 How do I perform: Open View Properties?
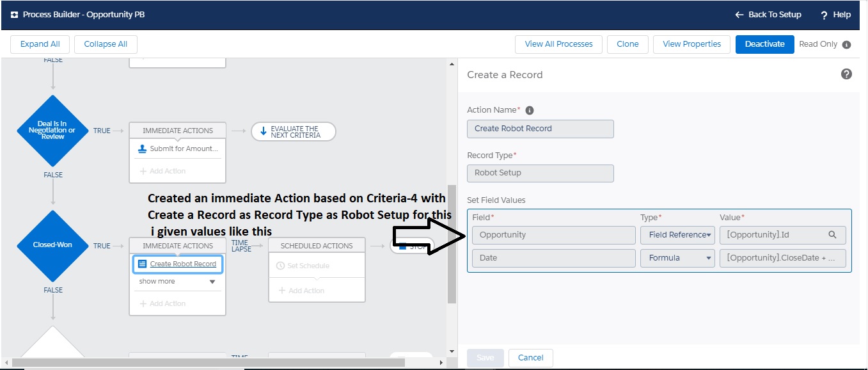(691, 44)
